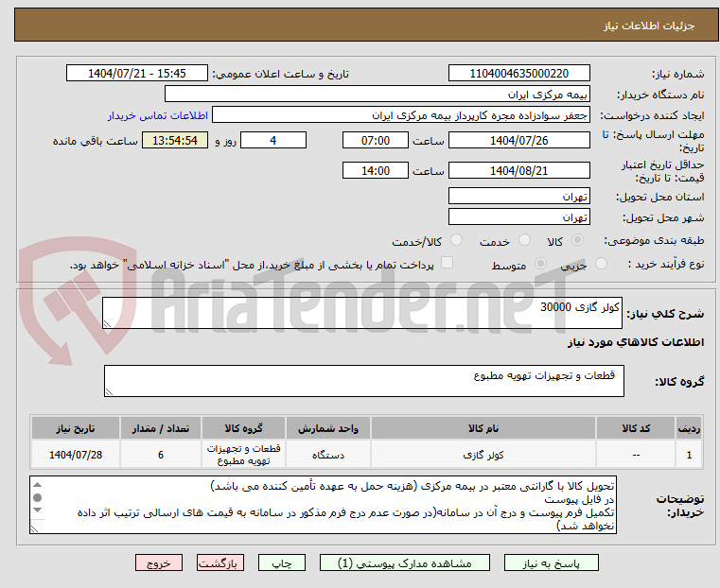The width and height of the screenshot is (720, 588).
Task: Click the ایجاد کننده درخواست field
Action: pos(401,115)
